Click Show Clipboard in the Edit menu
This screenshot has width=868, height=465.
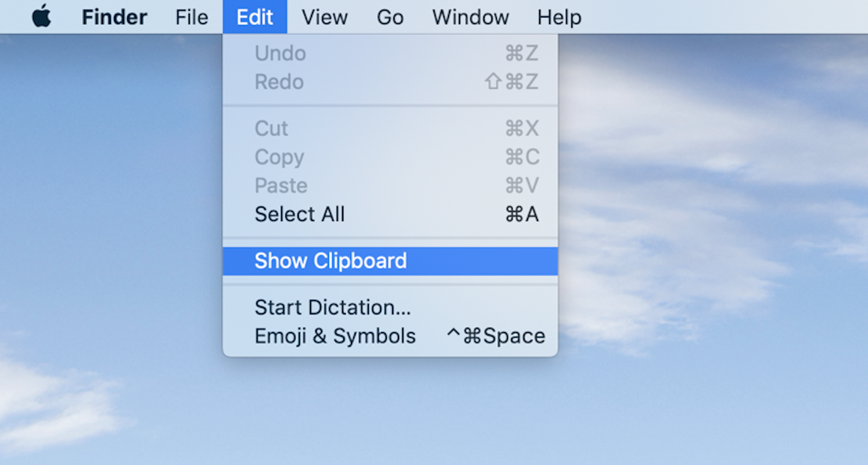pos(330,261)
